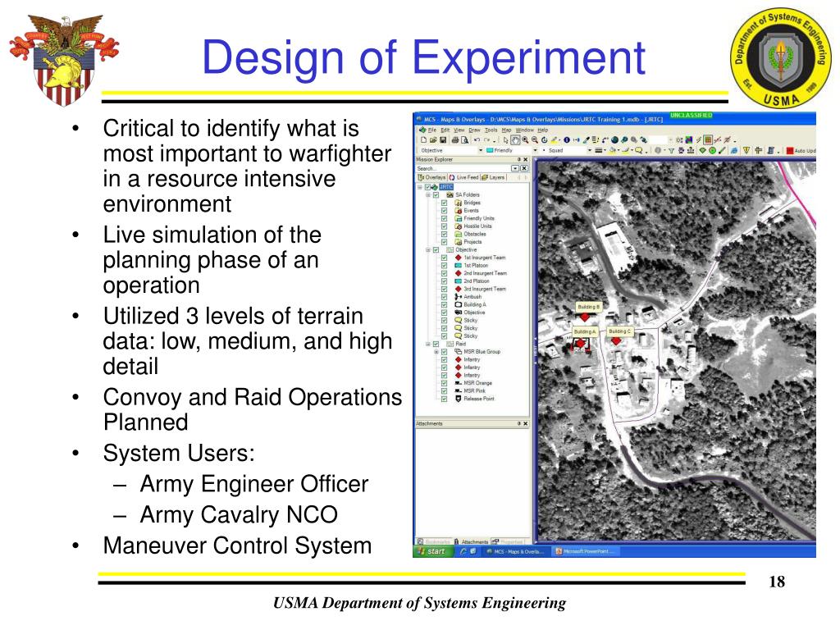Collapse the Raid overlay tree node
Image resolution: width=840 pixels, height=630 pixels.
click(x=428, y=344)
